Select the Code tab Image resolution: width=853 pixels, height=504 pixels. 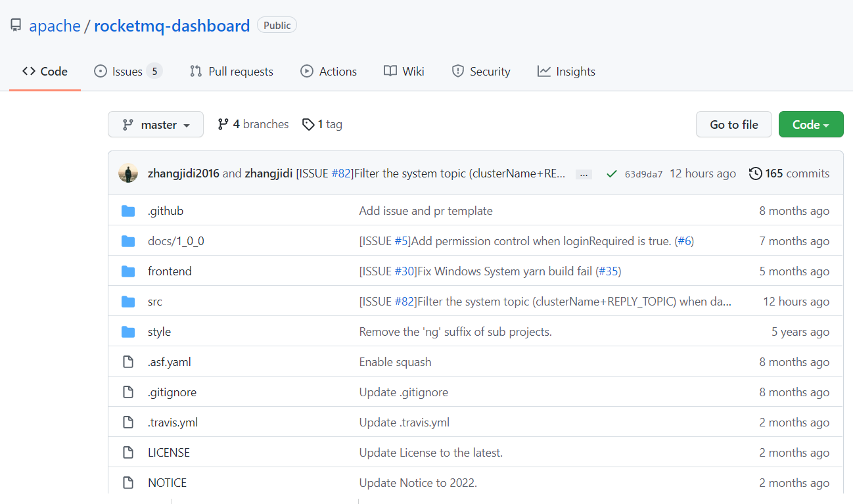point(45,72)
